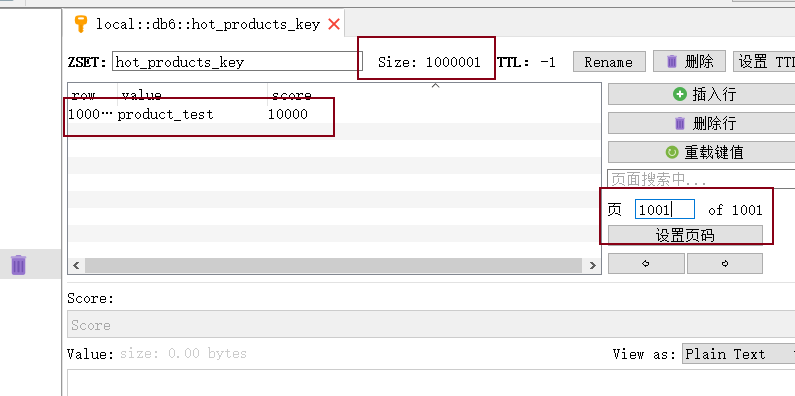Screen dimensions: 795x396
Task: Edit the ZSET key name field
Action: click(x=237, y=62)
